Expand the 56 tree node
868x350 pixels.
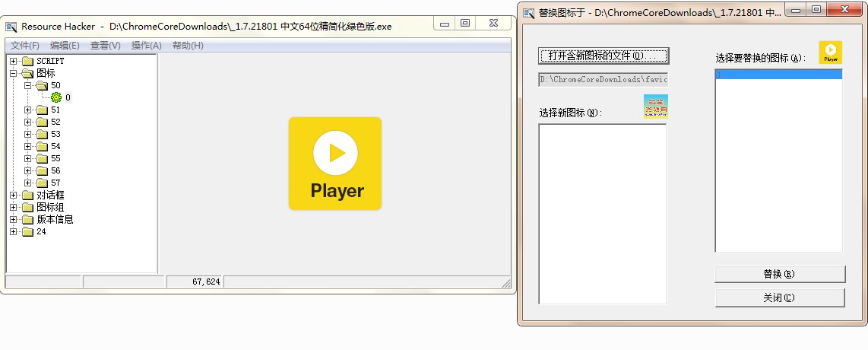[x=27, y=170]
